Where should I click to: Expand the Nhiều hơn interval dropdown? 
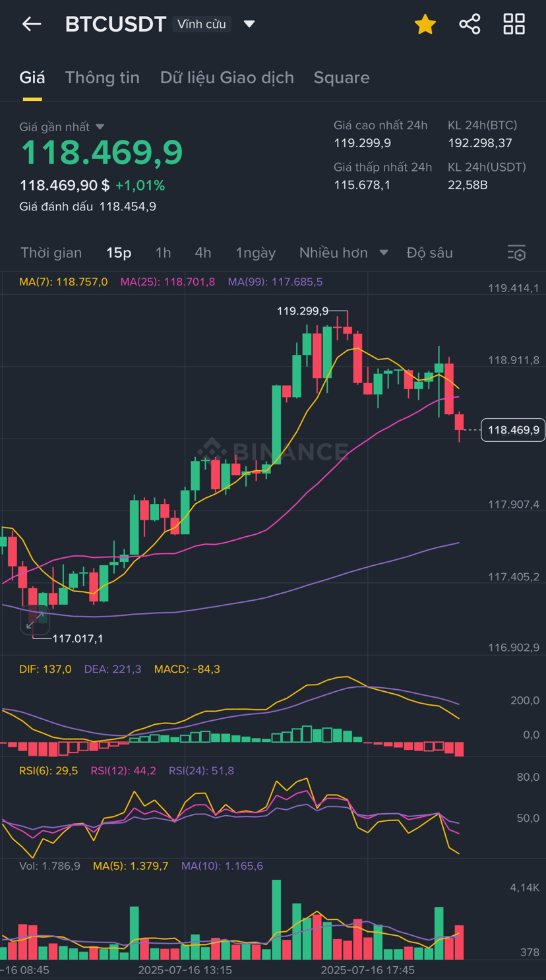(344, 253)
